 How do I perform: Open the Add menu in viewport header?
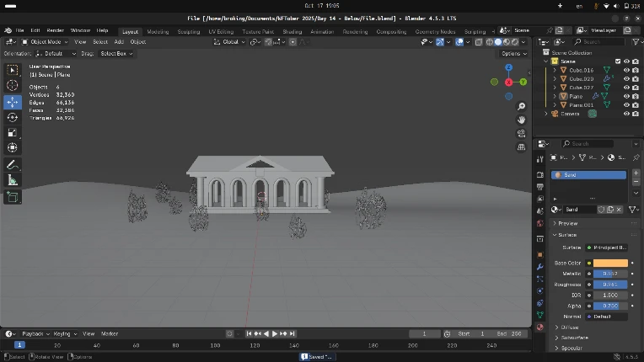click(x=119, y=42)
